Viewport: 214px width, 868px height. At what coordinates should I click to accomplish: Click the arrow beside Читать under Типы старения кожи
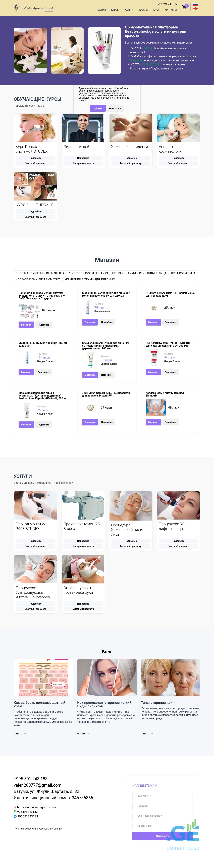(x=152, y=734)
